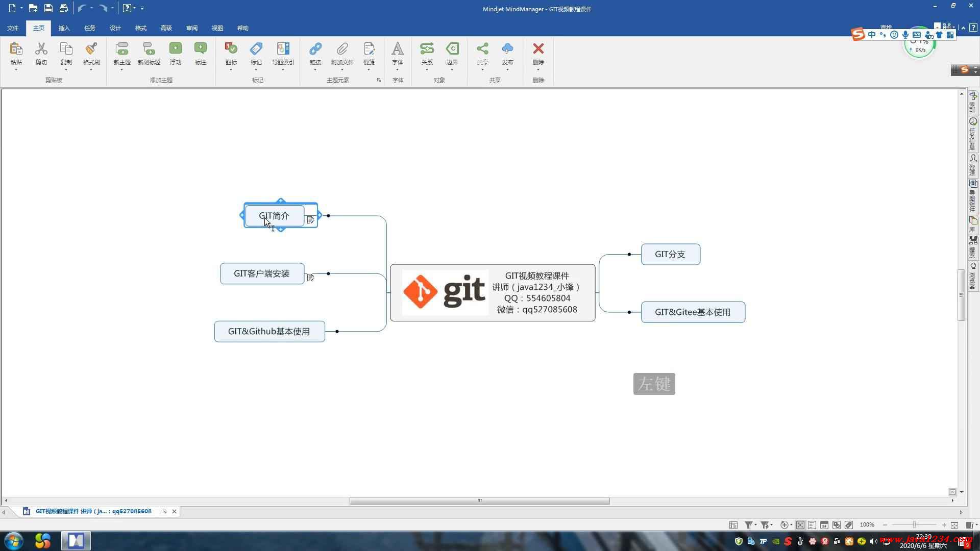
Task: Click the Cut (剪切) scissors icon
Action: (41, 48)
